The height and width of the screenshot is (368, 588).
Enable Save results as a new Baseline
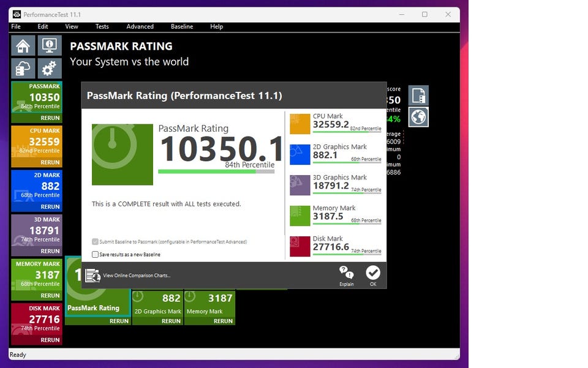96,255
